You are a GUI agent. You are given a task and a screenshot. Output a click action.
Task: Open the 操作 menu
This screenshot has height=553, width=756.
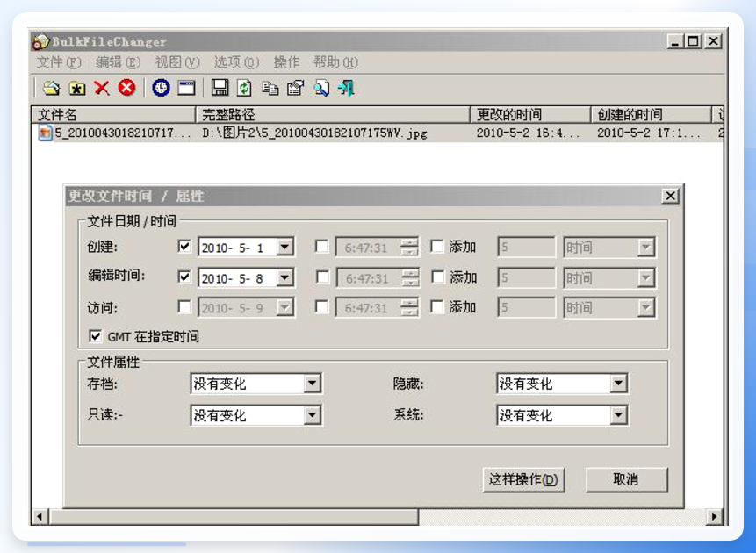point(286,62)
